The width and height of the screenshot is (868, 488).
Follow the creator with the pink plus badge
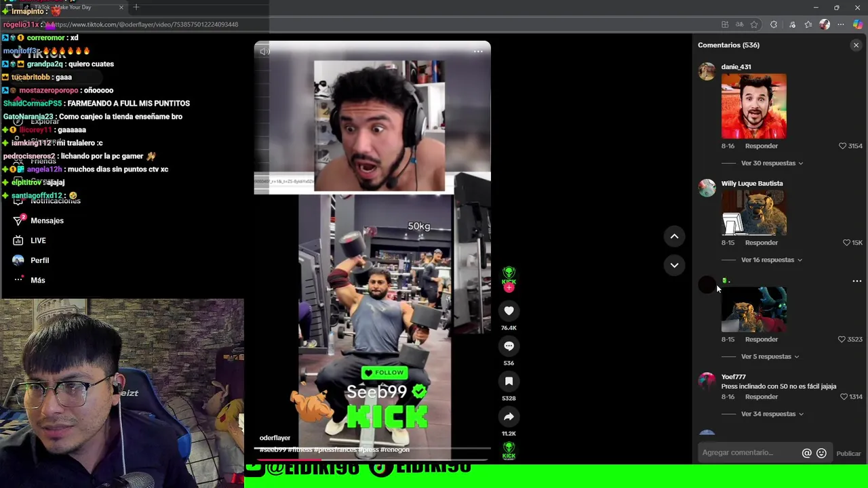[509, 287]
